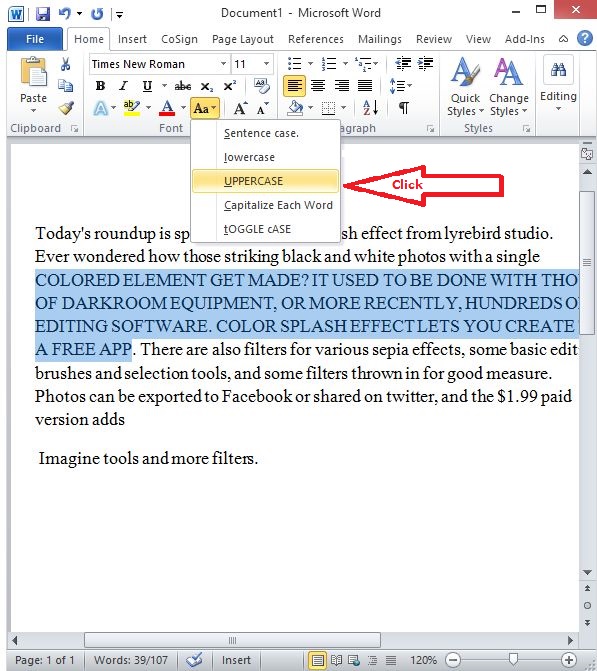Click the Grow Font icon
This screenshot has height=671, width=597.
tap(240, 108)
